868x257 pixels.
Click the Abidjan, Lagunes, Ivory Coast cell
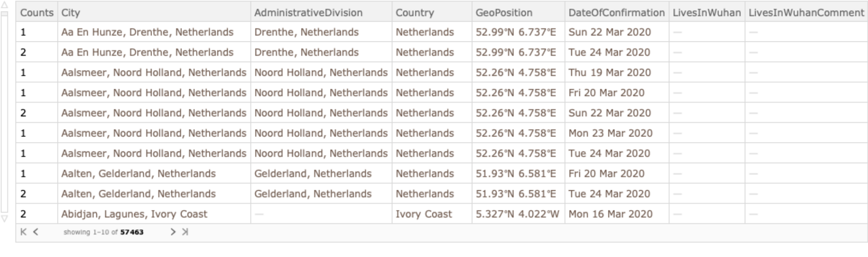click(x=134, y=214)
